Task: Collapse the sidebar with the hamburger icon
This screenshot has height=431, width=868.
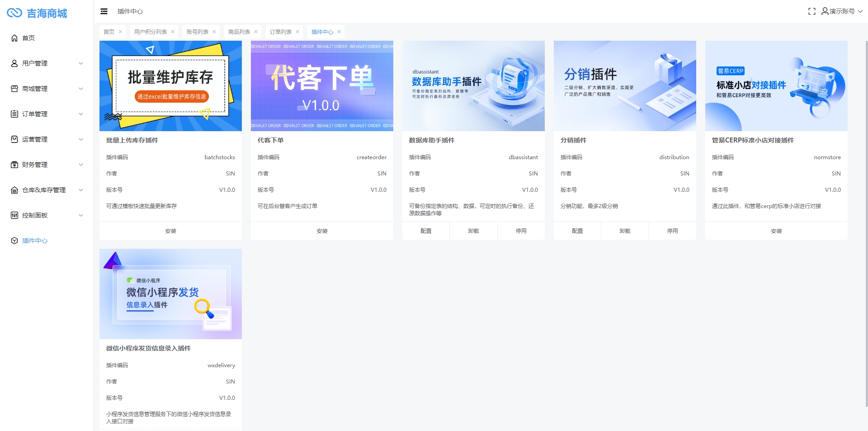Action: [104, 11]
